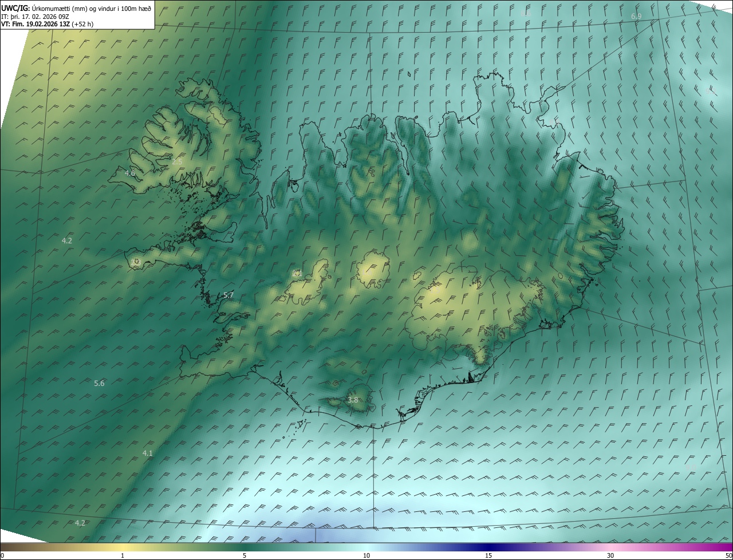Click the 0 tick on the color scale

[x=2, y=555]
